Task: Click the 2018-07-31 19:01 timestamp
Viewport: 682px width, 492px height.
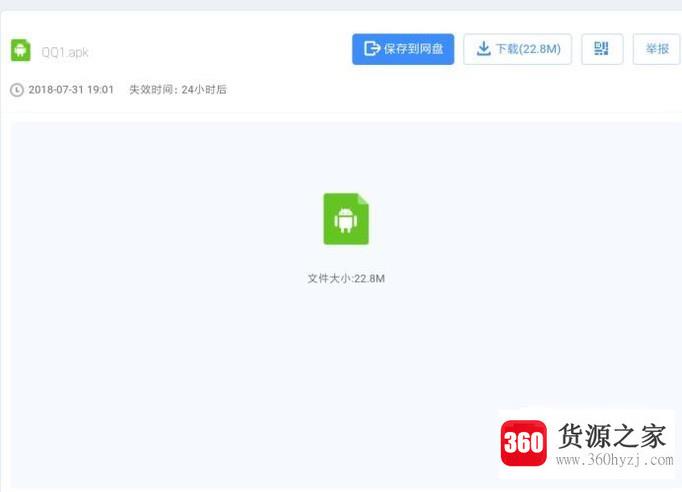Action: pyautogui.click(x=71, y=90)
